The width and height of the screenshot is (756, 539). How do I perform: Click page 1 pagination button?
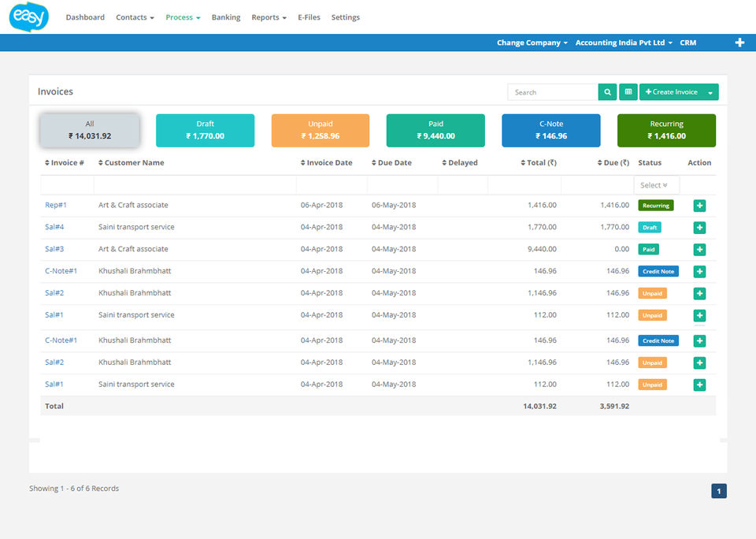[718, 492]
